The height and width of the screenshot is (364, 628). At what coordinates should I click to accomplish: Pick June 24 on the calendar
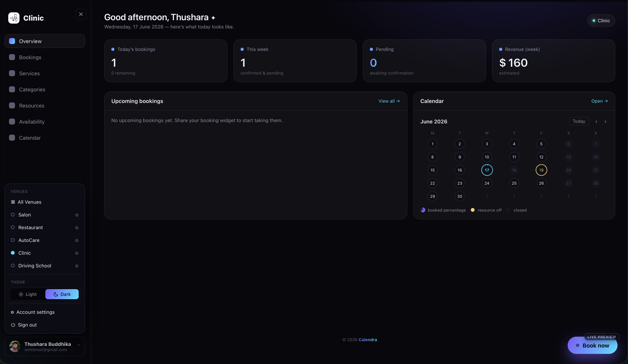pos(487,183)
